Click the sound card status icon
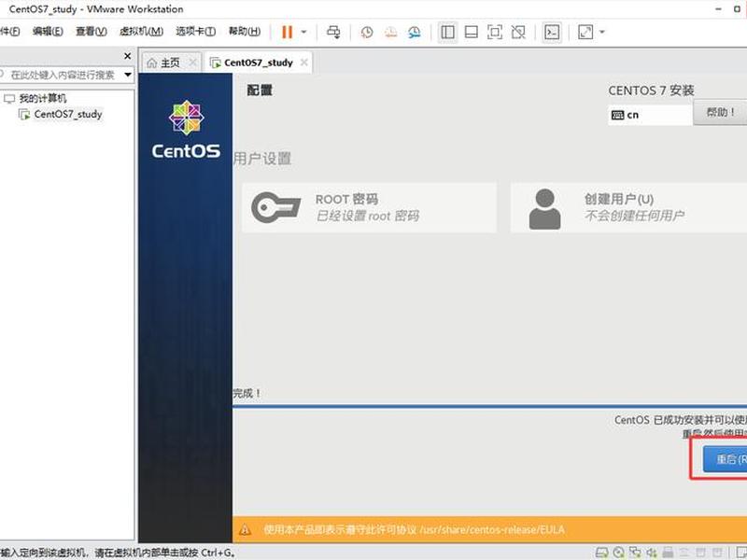 651,553
